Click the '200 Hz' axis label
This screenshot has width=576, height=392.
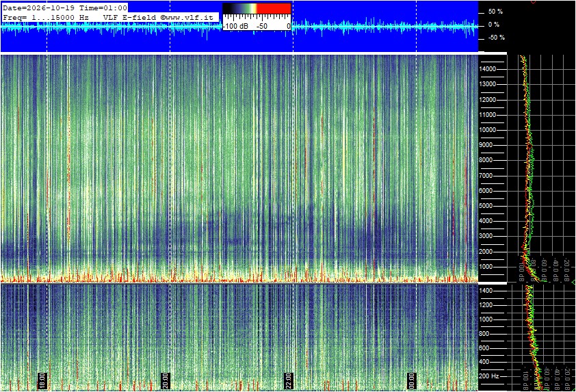tap(489, 376)
